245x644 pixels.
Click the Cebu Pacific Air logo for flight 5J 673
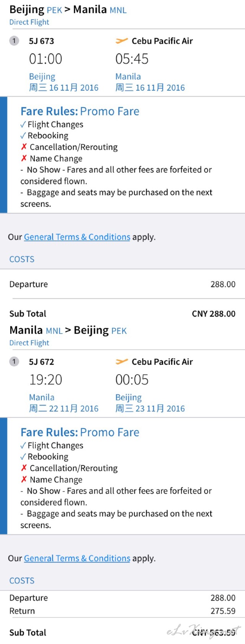tap(121, 41)
